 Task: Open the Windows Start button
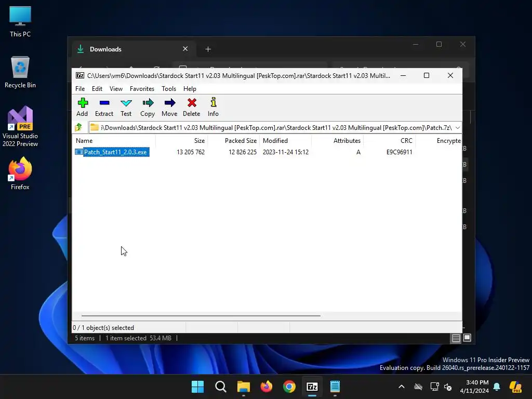click(197, 387)
